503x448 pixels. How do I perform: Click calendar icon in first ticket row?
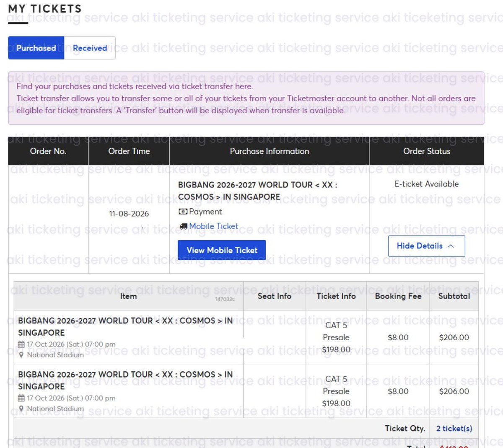(21, 344)
